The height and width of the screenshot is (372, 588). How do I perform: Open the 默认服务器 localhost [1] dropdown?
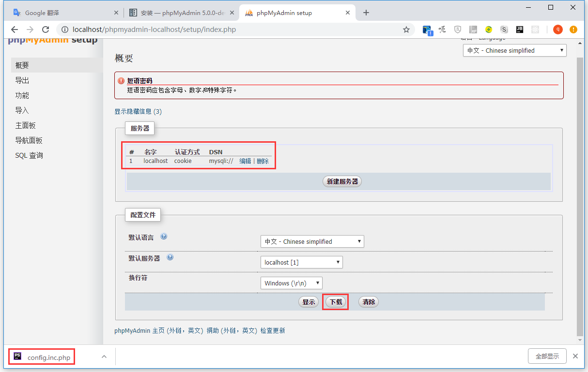(x=302, y=262)
